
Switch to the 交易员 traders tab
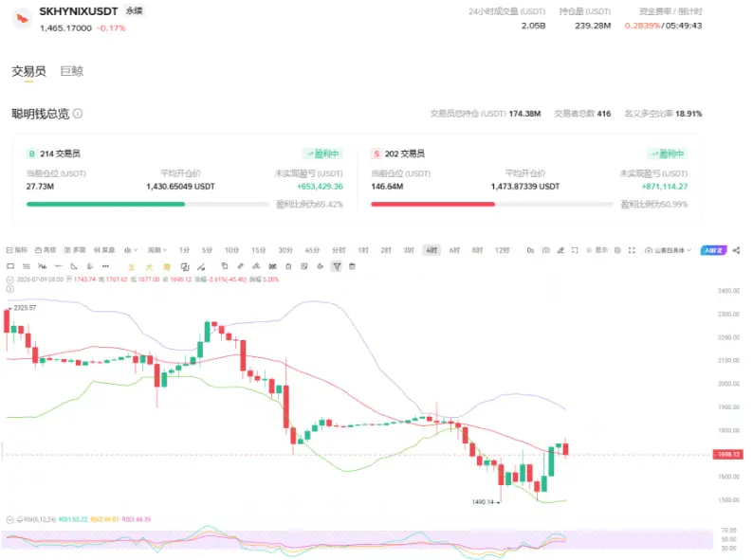pos(28,71)
